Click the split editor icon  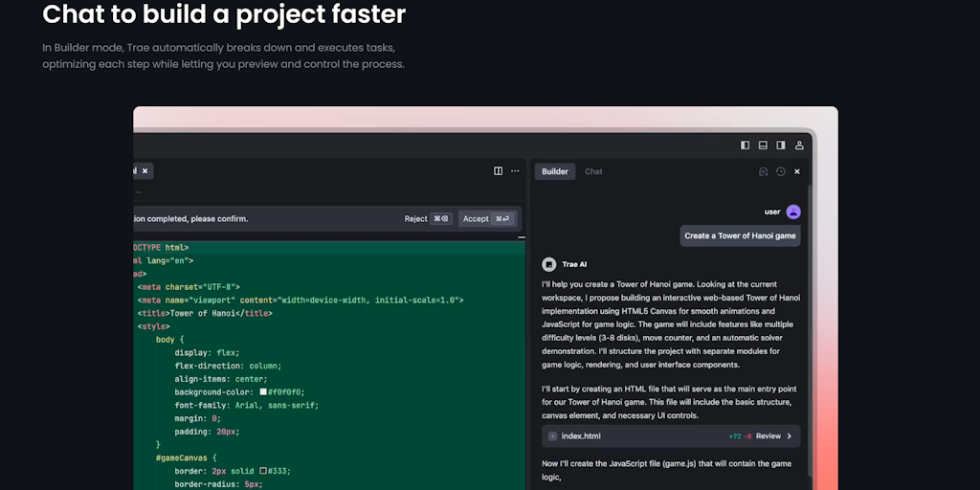click(x=498, y=171)
